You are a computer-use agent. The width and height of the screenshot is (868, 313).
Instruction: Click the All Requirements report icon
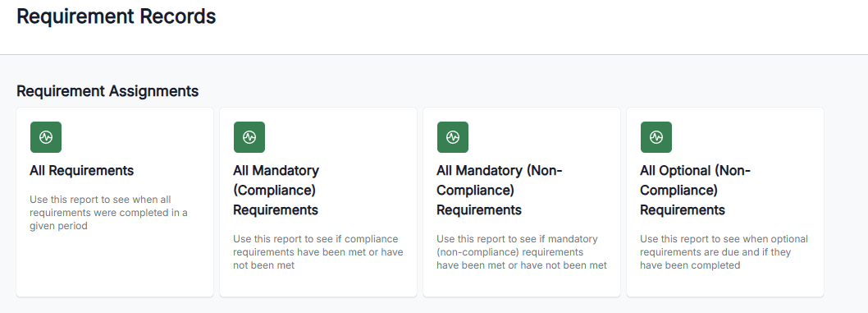[46, 137]
